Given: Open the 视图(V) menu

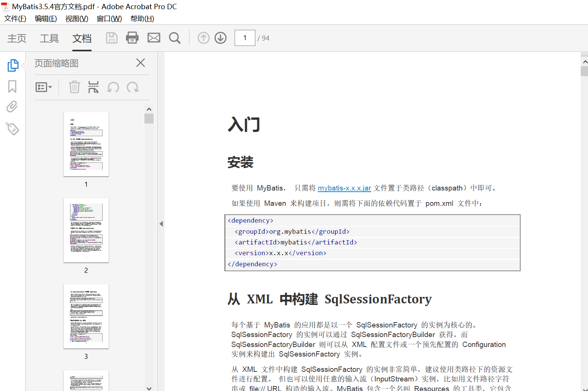Looking at the screenshot, I should pos(77,18).
